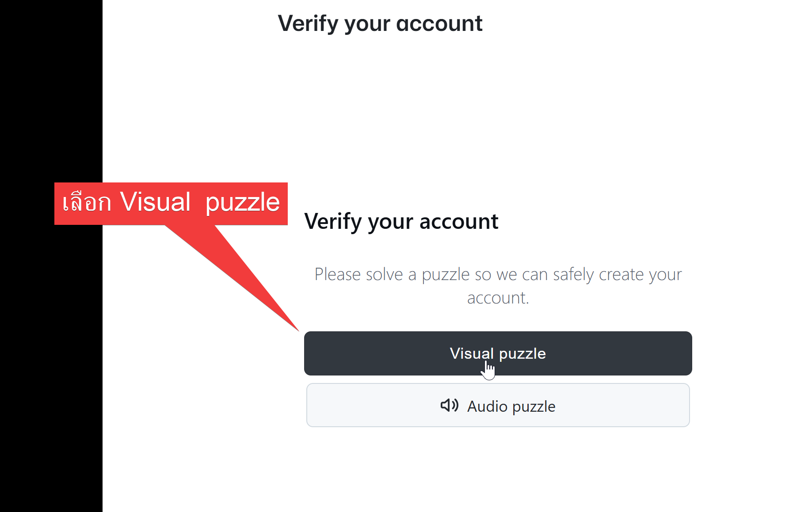Select the Audio puzzle button
The width and height of the screenshot is (812, 512).
point(498,405)
